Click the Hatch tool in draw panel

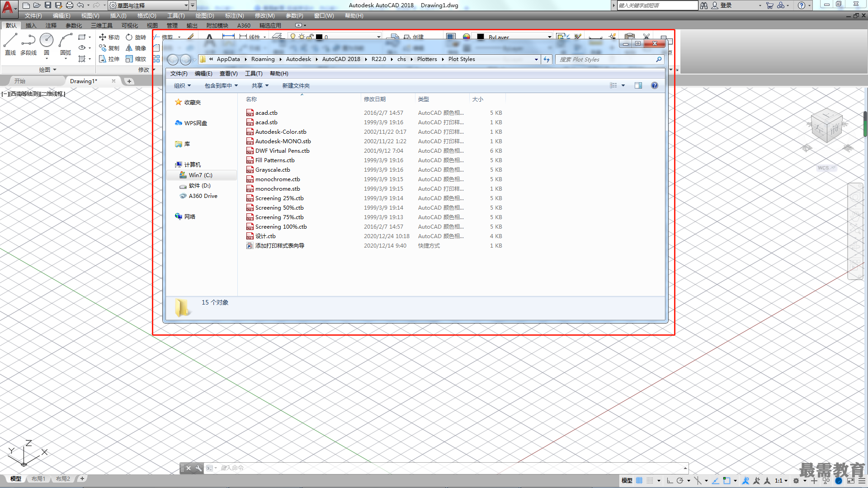(82, 59)
